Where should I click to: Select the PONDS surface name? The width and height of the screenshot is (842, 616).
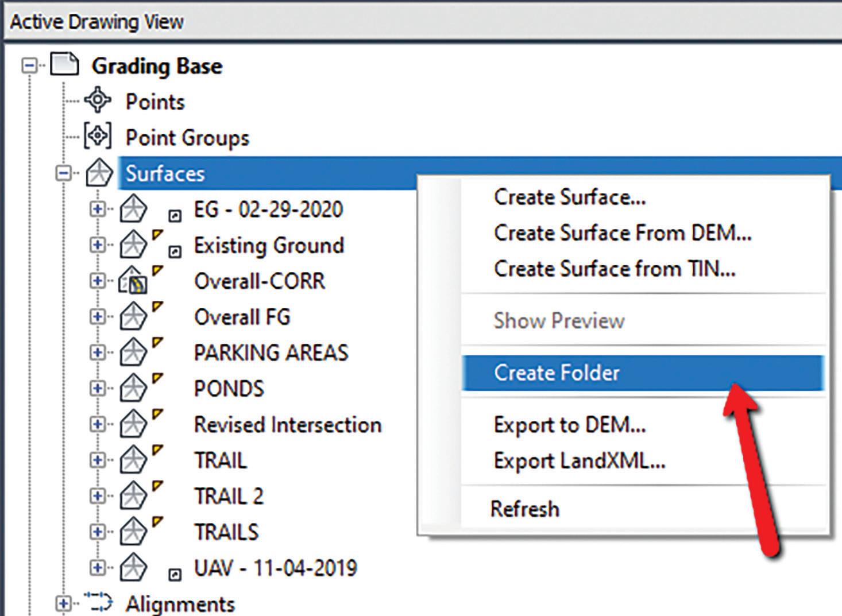229,389
